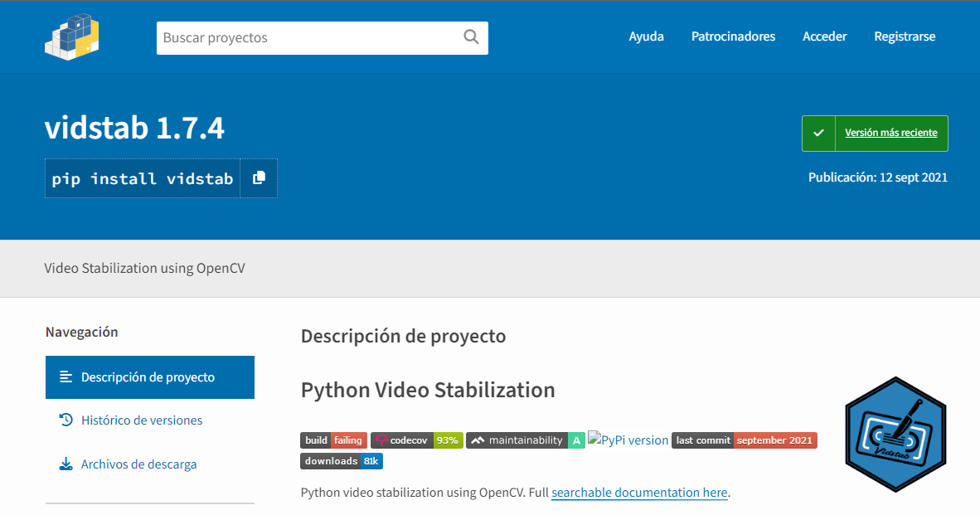Click the green checkmark latest version icon
Image resolution: width=980 pixels, height=515 pixels.
point(819,134)
